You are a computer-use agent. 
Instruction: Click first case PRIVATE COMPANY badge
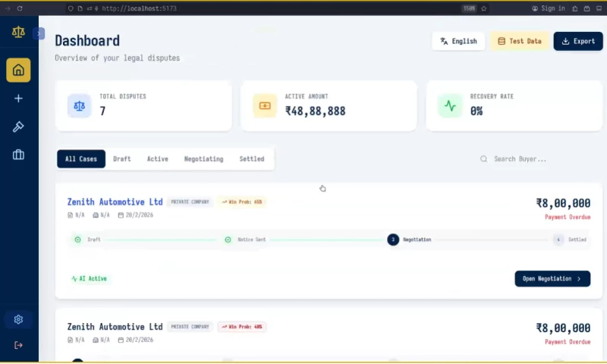point(190,202)
